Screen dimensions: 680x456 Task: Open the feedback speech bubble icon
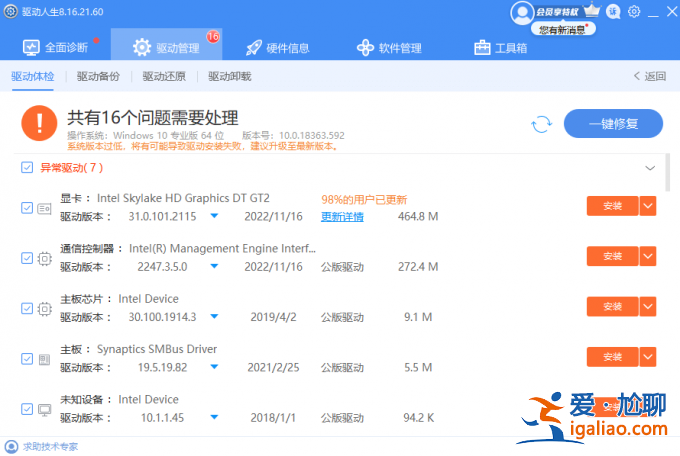pos(613,12)
